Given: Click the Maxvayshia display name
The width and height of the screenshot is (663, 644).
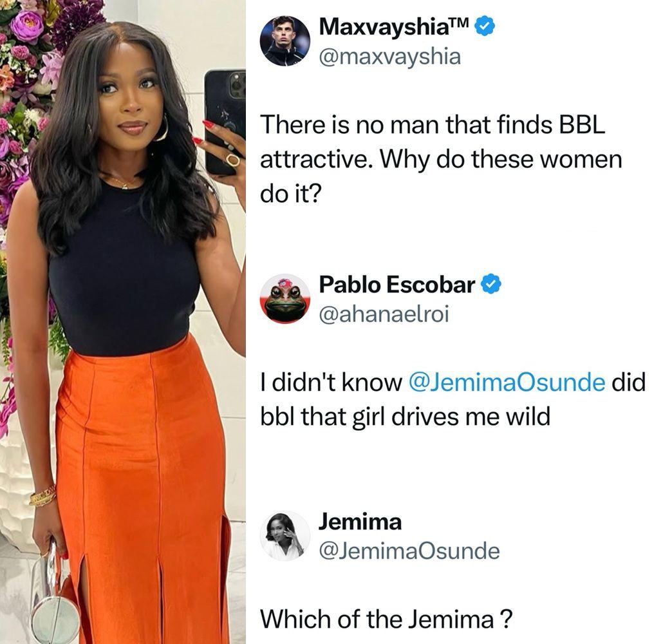Looking at the screenshot, I should click(394, 27).
